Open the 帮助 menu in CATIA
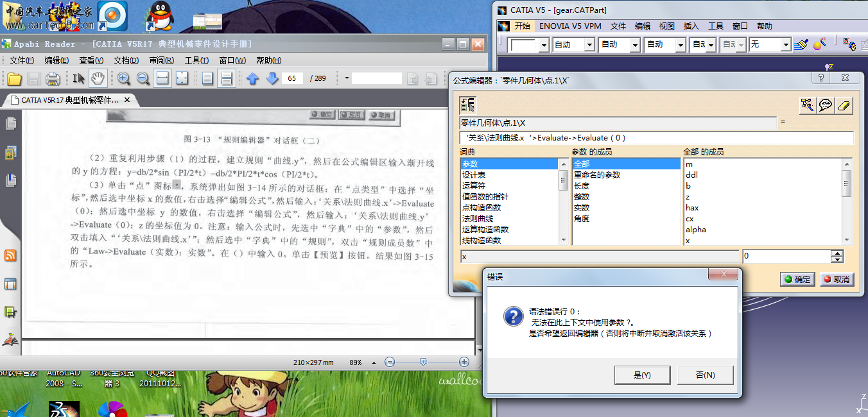This screenshot has height=417, width=868. (764, 26)
